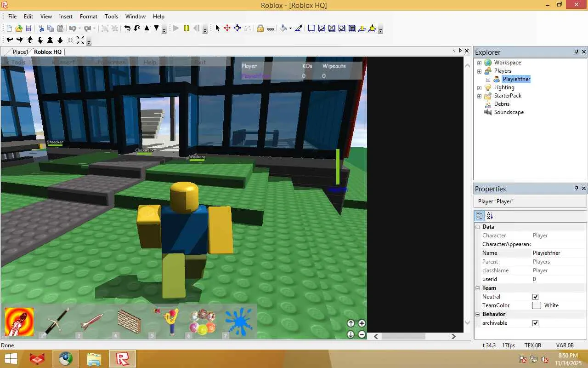Sort Properties alphabetically
Screen dimensions: 588x368
(490, 215)
